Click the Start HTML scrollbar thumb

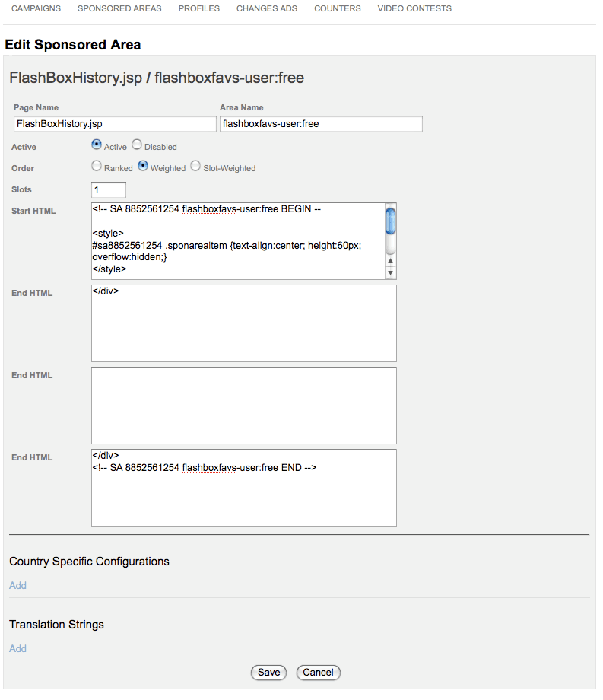390,221
